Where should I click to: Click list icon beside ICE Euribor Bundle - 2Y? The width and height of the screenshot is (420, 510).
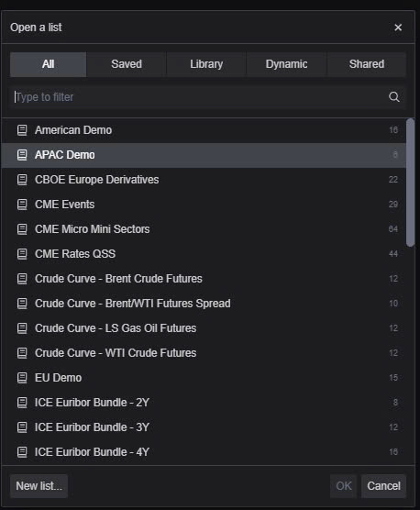pyautogui.click(x=22, y=403)
